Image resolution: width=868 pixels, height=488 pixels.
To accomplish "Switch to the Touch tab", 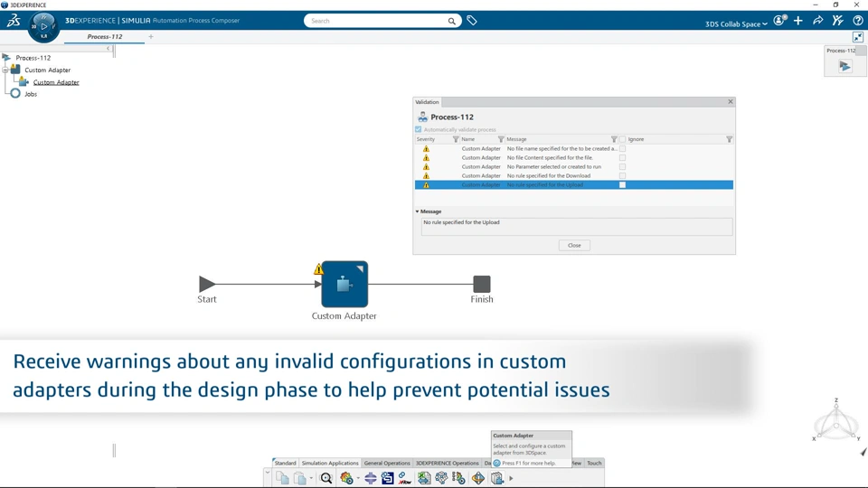I will (x=594, y=463).
